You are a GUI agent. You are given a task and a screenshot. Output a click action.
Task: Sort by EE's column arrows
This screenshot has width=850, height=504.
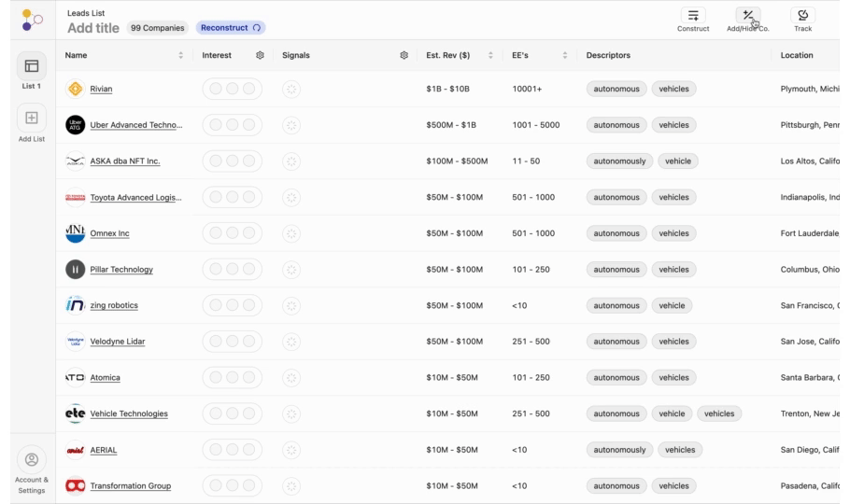[565, 55]
